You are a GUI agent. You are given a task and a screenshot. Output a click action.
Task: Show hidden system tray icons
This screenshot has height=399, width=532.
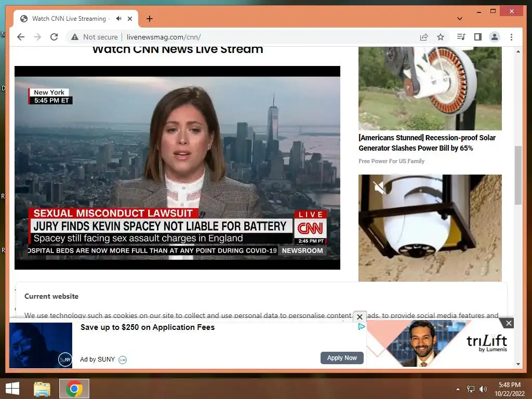[x=458, y=389]
